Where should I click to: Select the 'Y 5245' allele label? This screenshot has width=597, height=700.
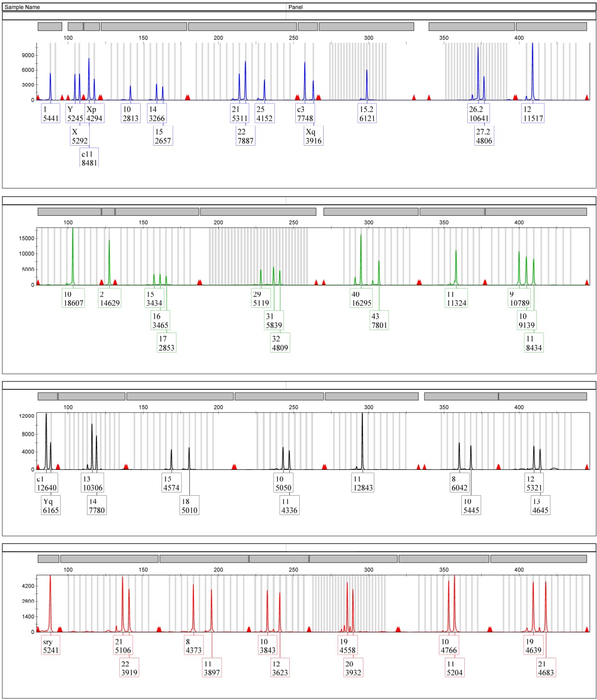(75, 113)
